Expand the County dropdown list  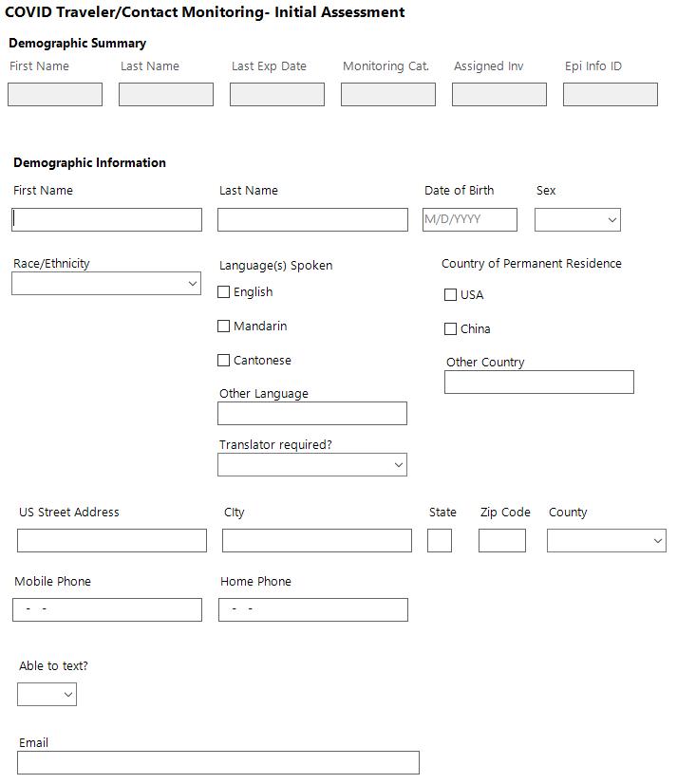coord(606,541)
